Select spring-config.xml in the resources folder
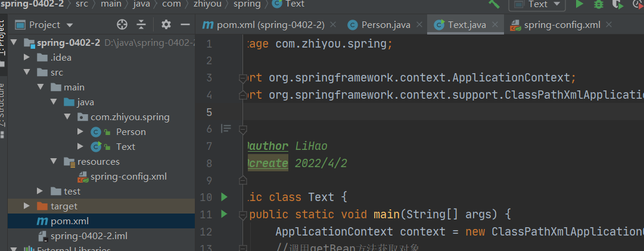Image resolution: width=644 pixels, height=251 pixels. point(128,176)
